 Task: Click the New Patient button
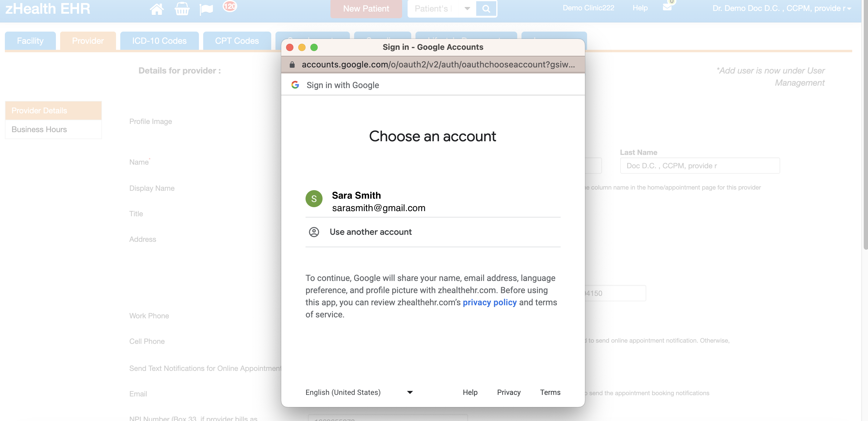click(366, 9)
